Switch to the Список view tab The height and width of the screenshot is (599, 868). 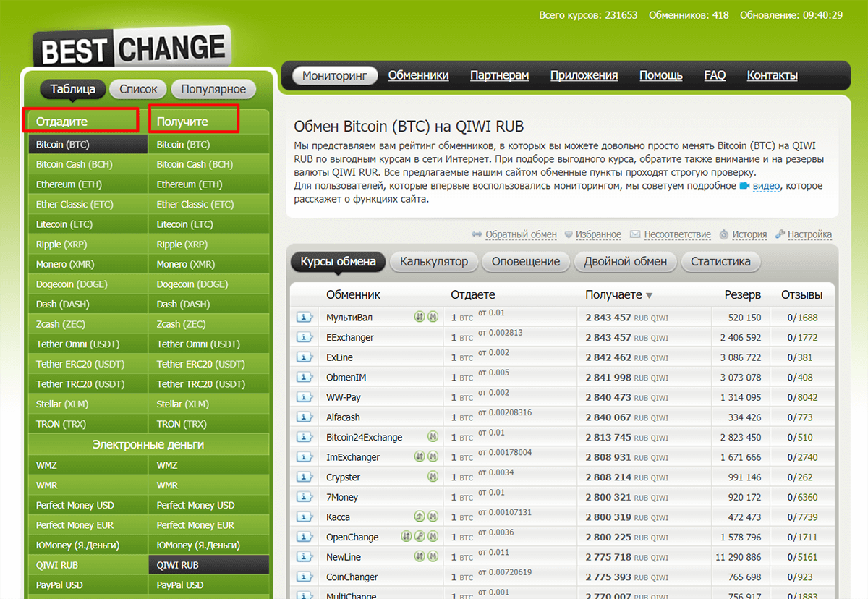tap(138, 89)
